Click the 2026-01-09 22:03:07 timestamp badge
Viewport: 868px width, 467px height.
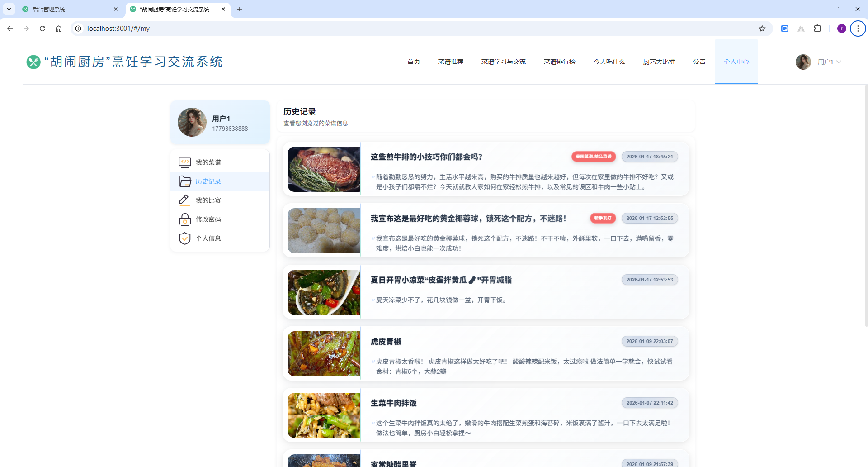coord(650,341)
